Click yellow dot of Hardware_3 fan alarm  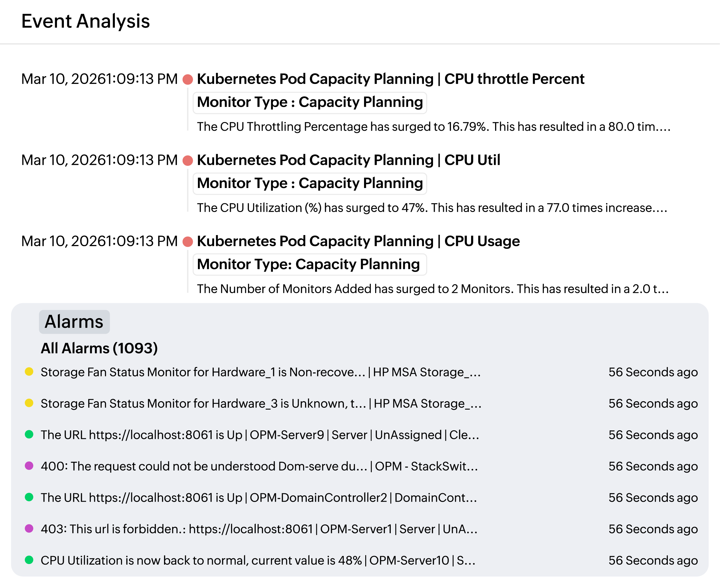point(29,403)
